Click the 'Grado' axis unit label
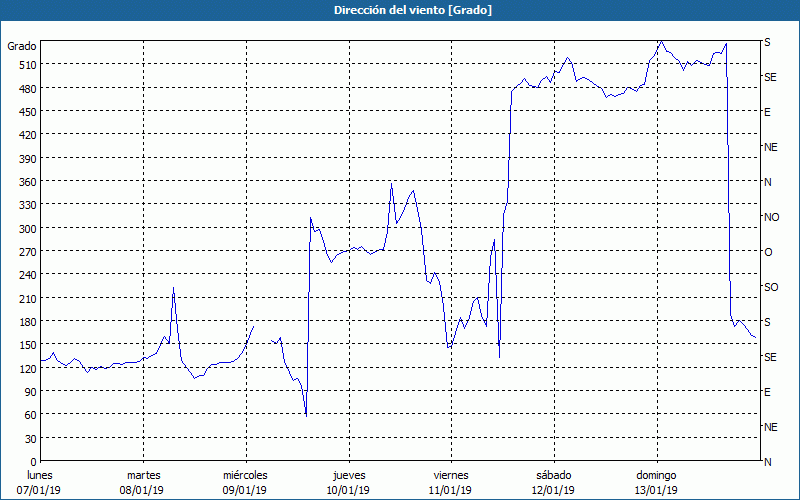The height and width of the screenshot is (500, 800). (22, 46)
